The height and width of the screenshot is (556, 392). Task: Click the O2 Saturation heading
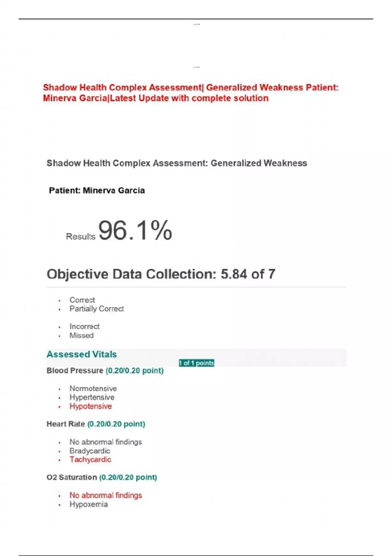tap(72, 477)
